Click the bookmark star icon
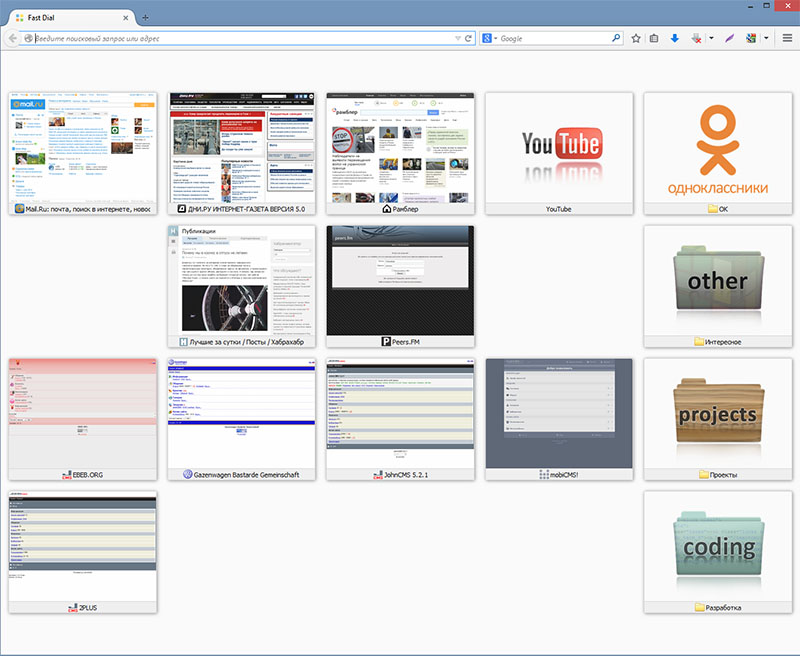 tap(636, 38)
